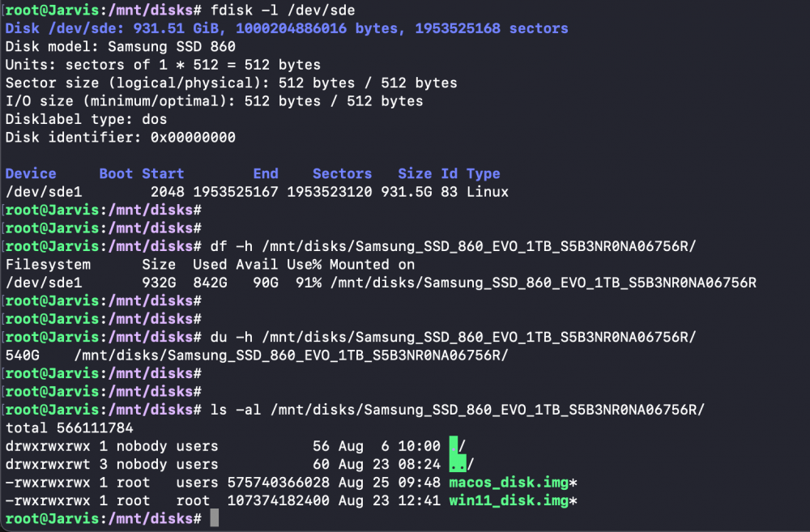Click the file size 107374182400
The image size is (810, 532).
278,500
